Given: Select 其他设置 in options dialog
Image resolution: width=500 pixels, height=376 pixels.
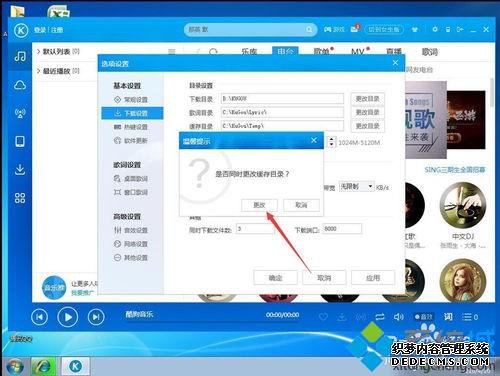Looking at the screenshot, I should (x=131, y=258).
